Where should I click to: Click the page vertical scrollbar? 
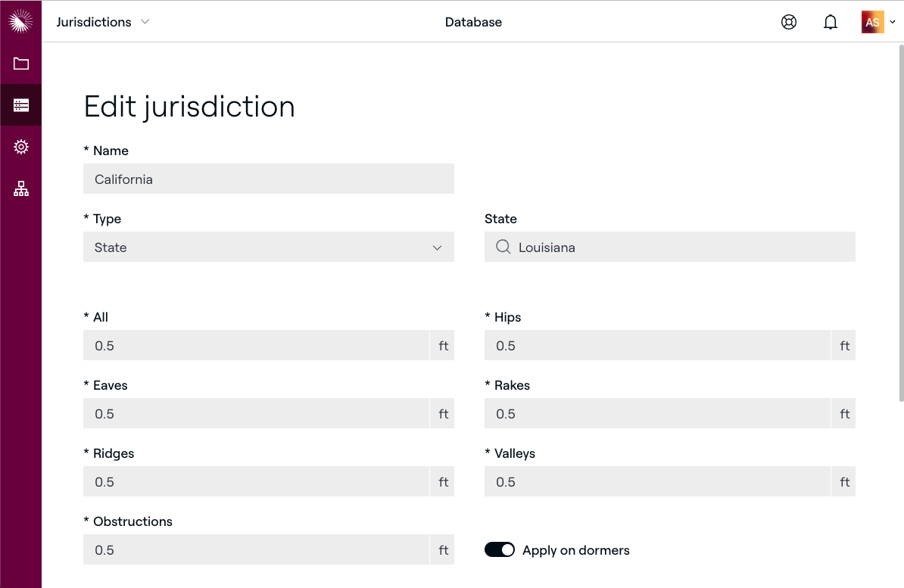click(x=899, y=227)
